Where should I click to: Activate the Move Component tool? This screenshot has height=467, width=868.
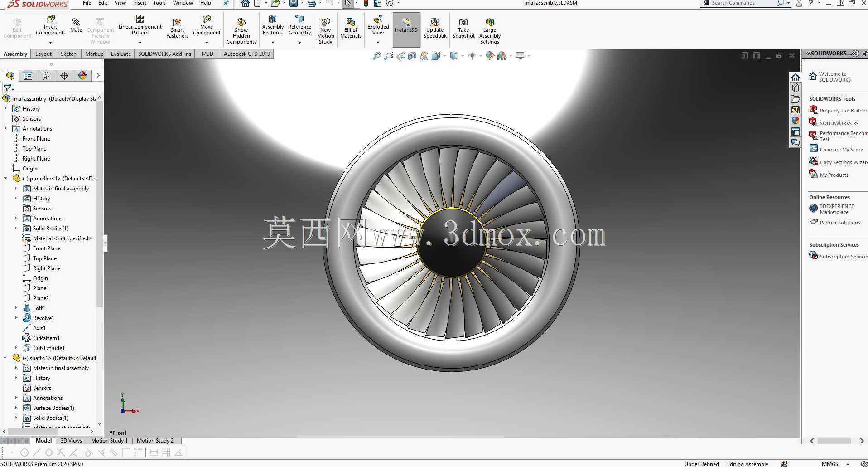(x=207, y=25)
